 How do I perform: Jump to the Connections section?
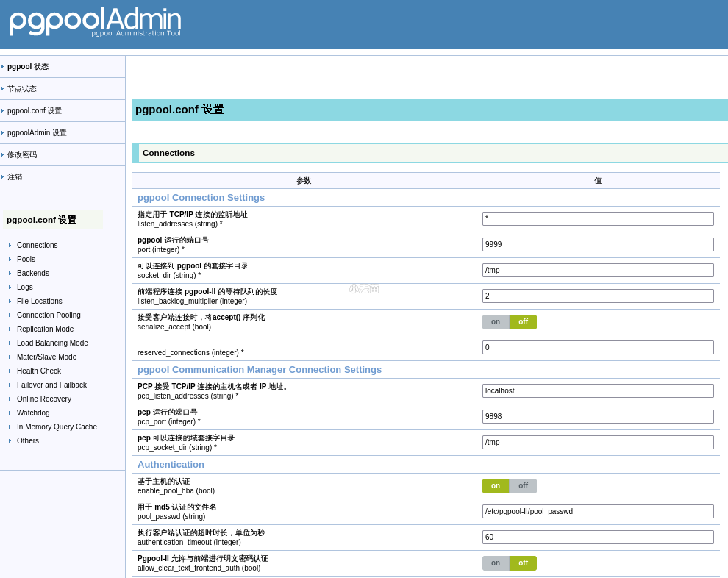click(38, 245)
